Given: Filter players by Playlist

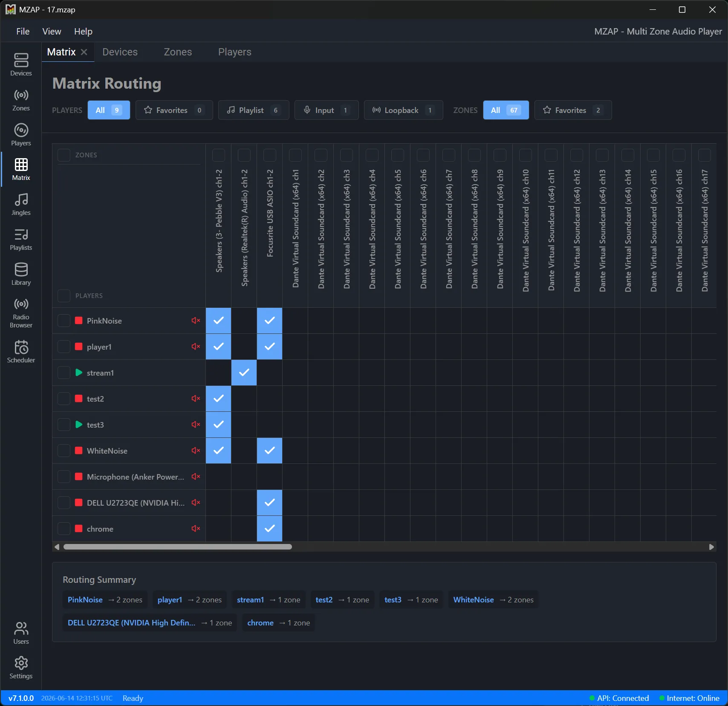Looking at the screenshot, I should 254,110.
